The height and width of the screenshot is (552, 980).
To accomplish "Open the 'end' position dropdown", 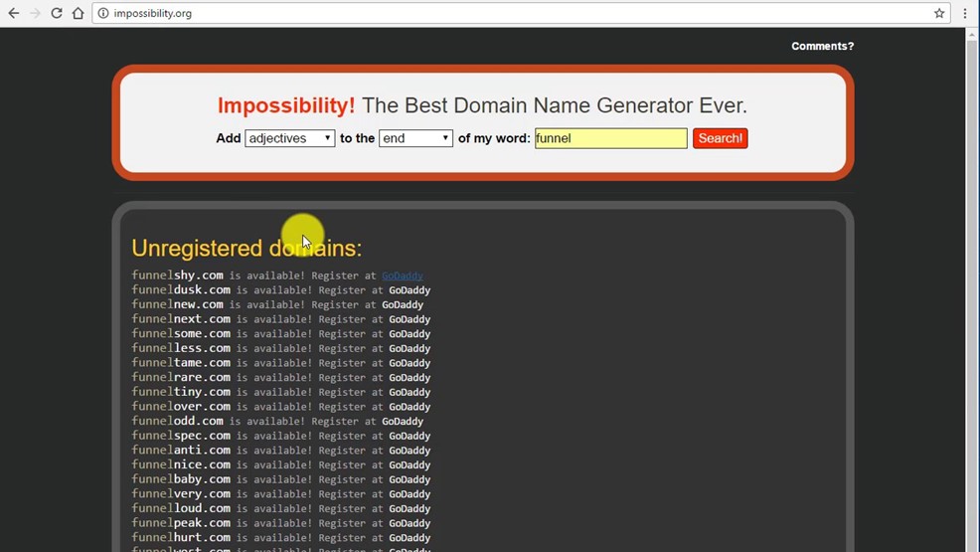I will click(x=415, y=138).
